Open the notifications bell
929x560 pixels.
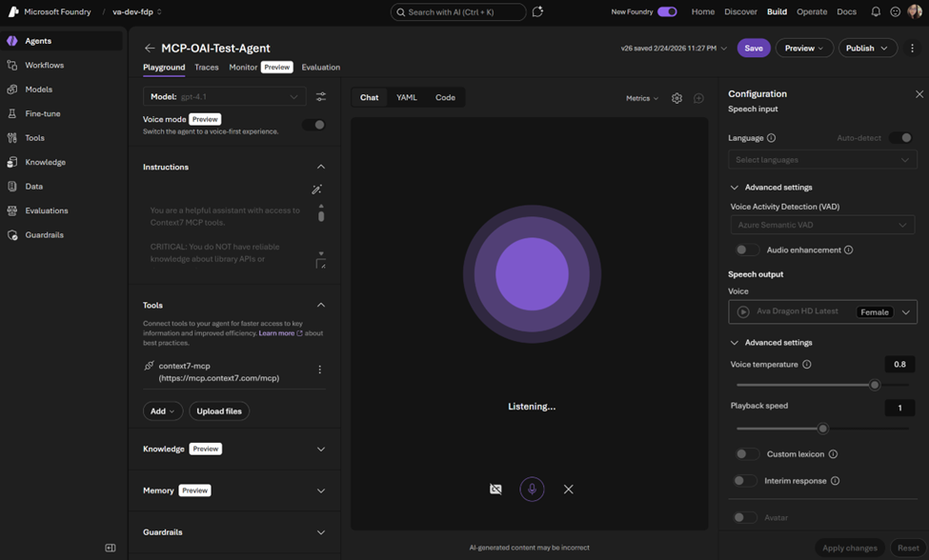[x=876, y=11]
